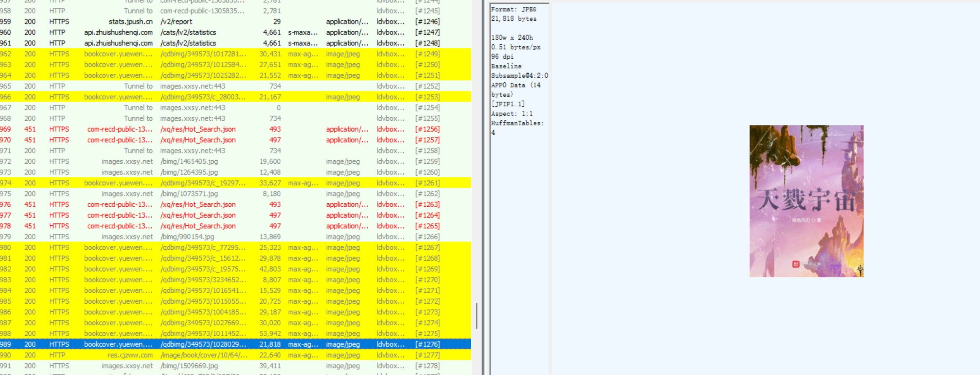Click the '180w x 240h' dimensions text
The height and width of the screenshot is (375, 980).
[512, 38]
